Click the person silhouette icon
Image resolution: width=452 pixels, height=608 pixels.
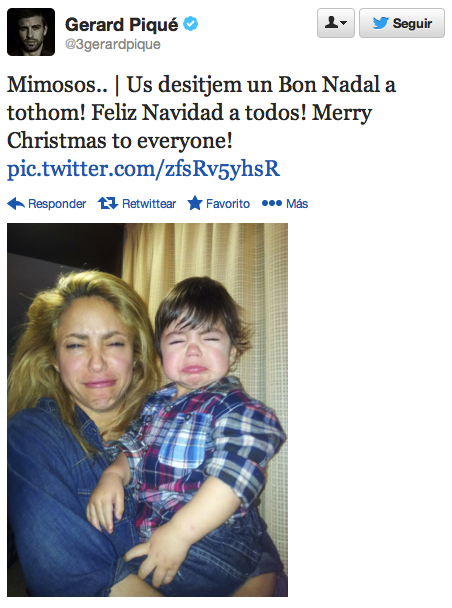point(331,22)
